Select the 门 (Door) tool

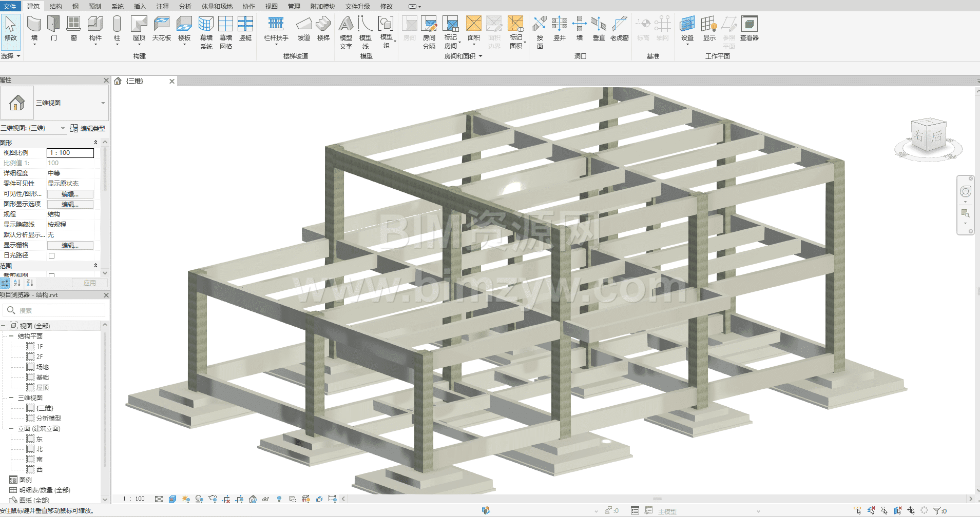click(54, 24)
